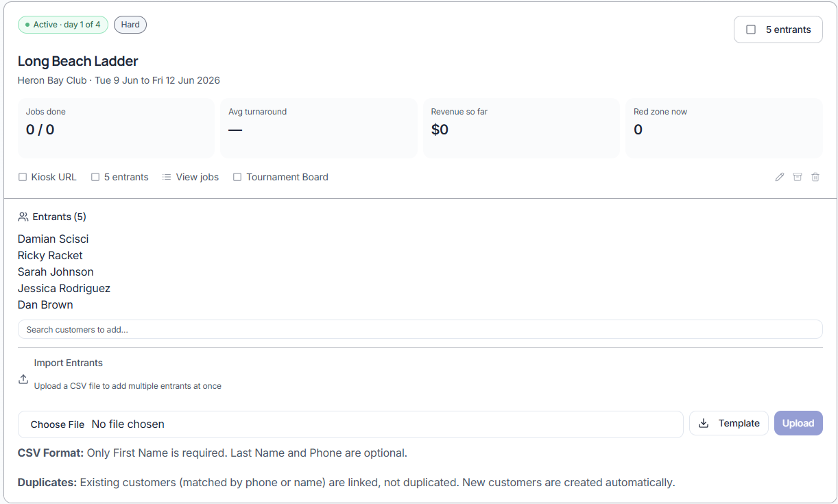838x504 pixels.
Task: Click the Entrants (5) heading
Action: tap(60, 217)
